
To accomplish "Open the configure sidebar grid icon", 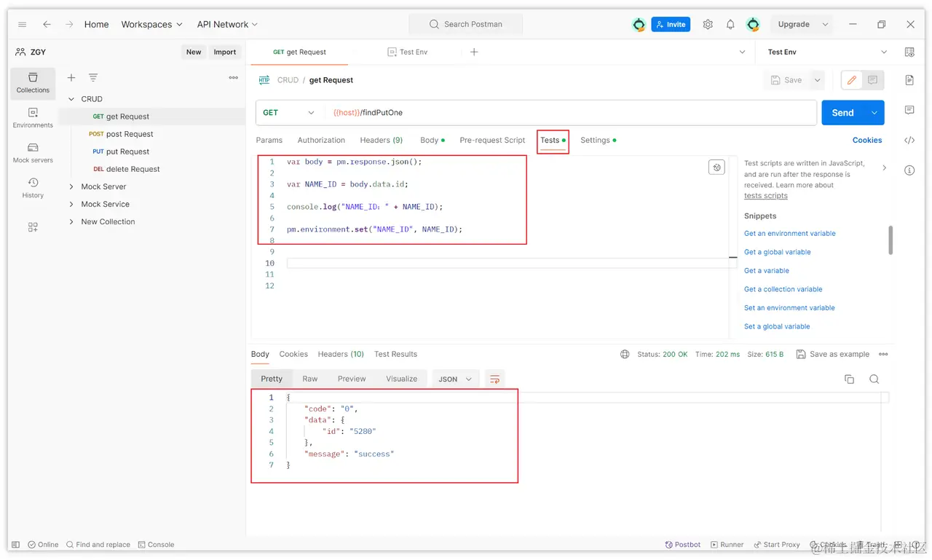I will coord(33,227).
